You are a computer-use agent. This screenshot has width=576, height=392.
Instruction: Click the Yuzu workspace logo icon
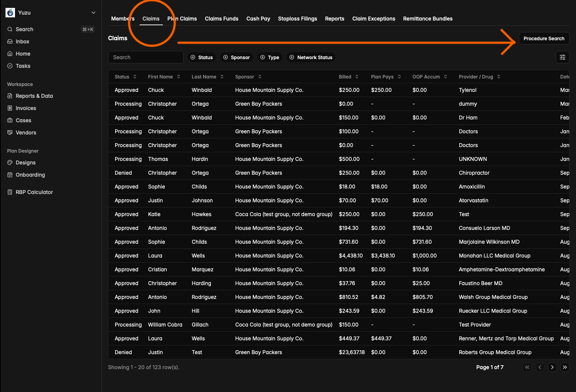[x=10, y=13]
